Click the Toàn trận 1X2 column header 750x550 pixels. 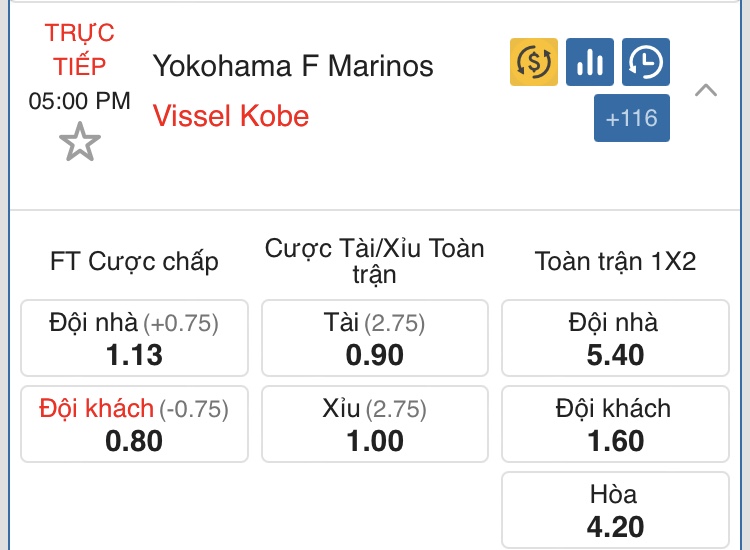pyautogui.click(x=616, y=262)
